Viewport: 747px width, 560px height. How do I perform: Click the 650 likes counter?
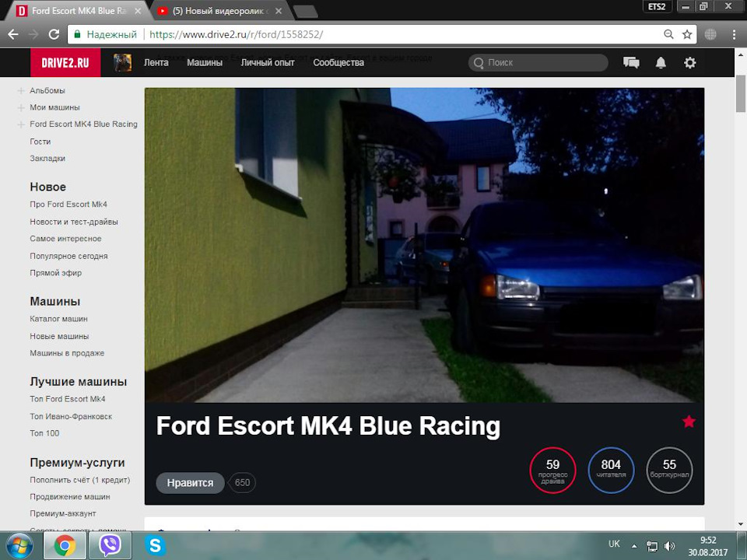pos(242,483)
